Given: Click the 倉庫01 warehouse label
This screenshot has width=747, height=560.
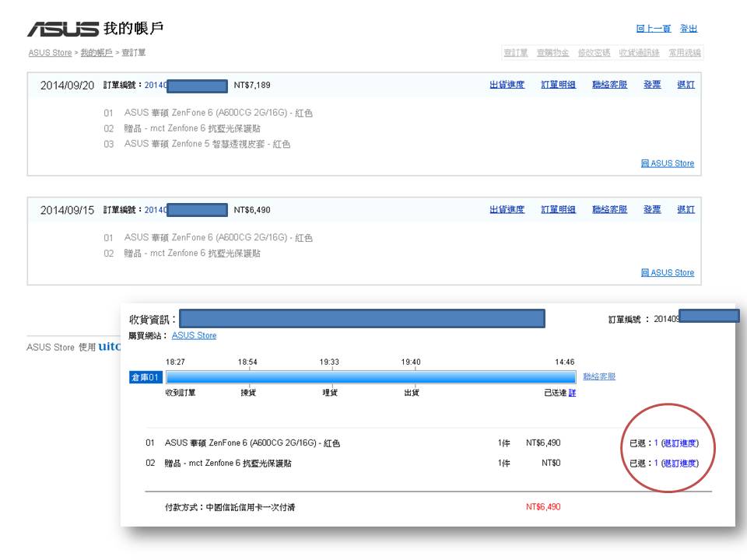Looking at the screenshot, I should (146, 378).
